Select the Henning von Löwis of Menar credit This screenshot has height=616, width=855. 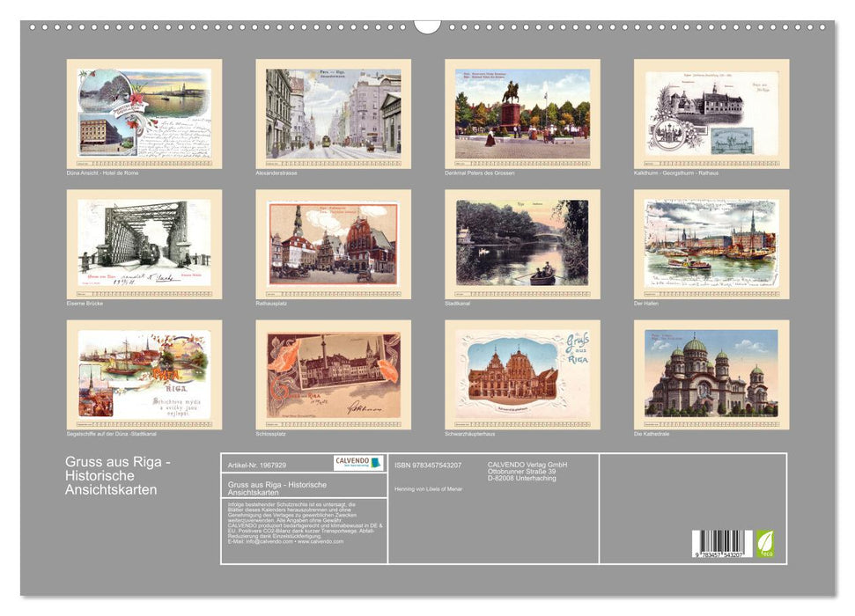(x=428, y=488)
